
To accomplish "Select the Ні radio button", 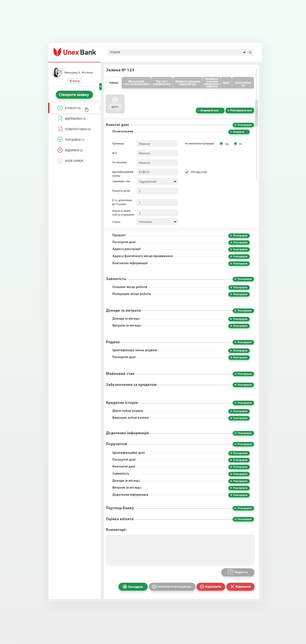I will (x=235, y=144).
